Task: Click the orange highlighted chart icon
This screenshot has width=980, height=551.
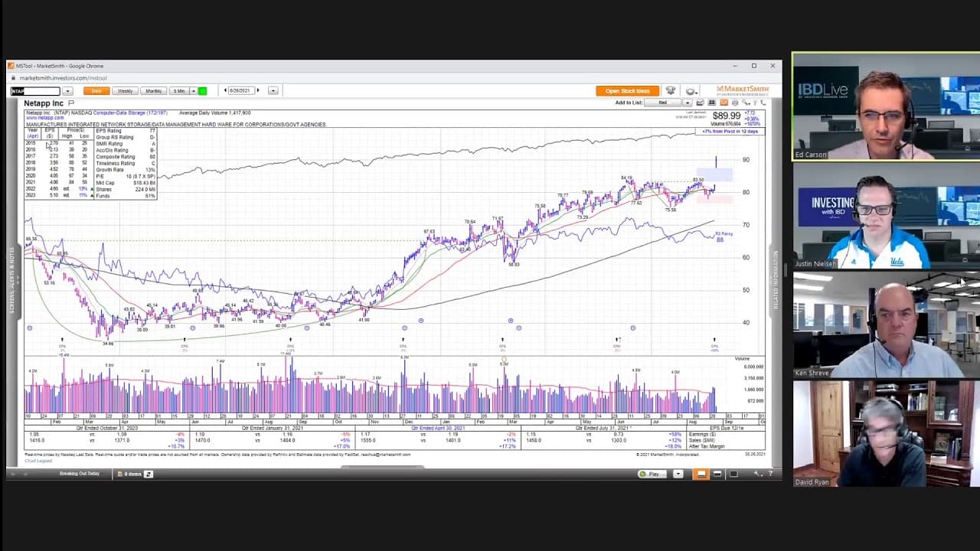Action: (x=724, y=103)
